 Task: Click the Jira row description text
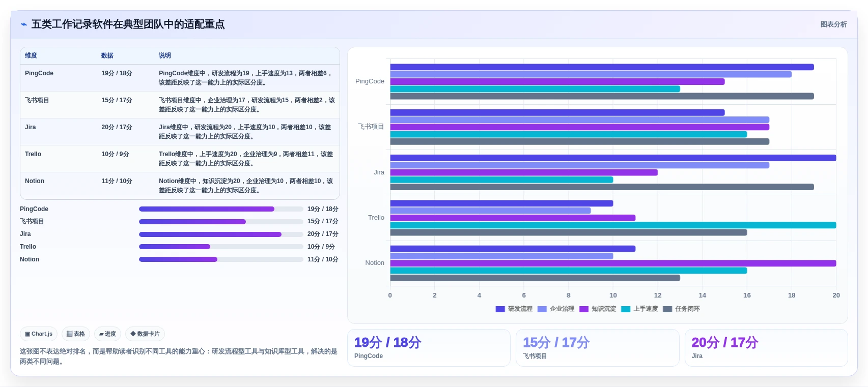pos(245,132)
